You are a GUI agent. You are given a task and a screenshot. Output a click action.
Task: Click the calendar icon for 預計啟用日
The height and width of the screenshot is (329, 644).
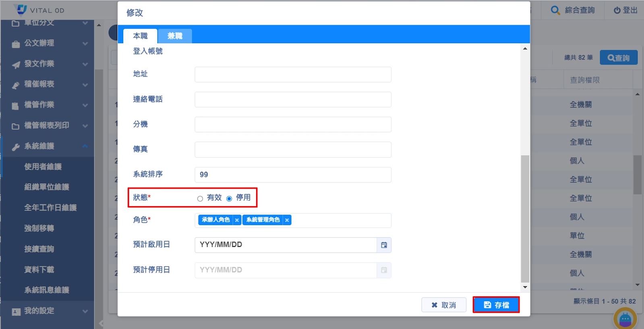[384, 245]
